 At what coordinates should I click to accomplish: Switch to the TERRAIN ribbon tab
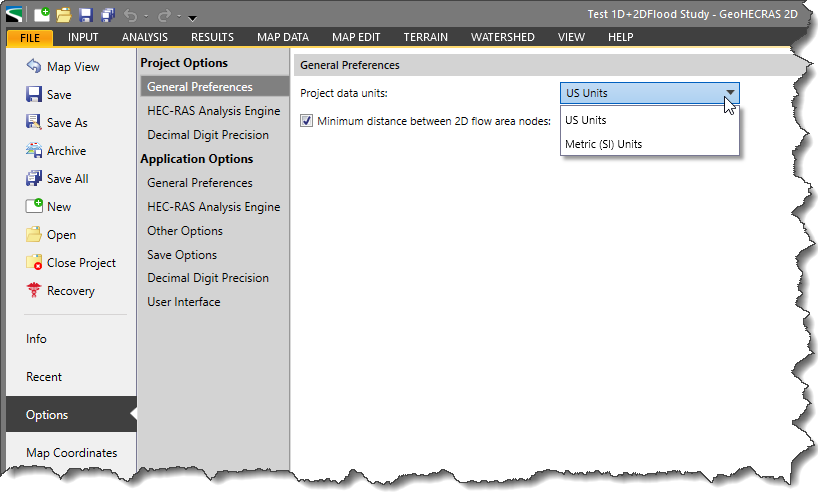coord(426,38)
